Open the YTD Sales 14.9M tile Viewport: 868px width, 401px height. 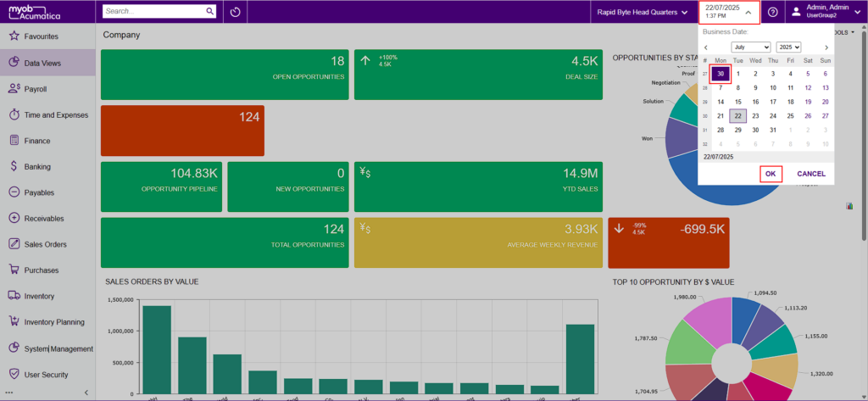pyautogui.click(x=478, y=187)
